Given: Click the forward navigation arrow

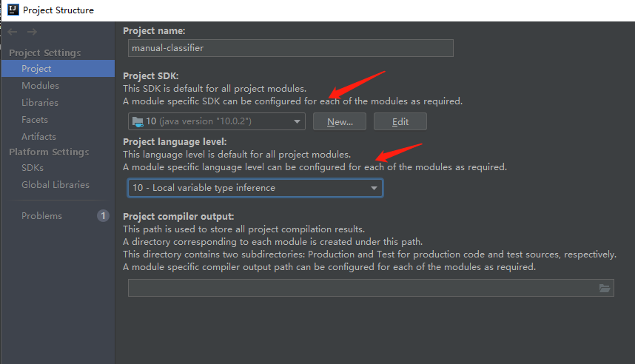Looking at the screenshot, I should pos(33,32).
